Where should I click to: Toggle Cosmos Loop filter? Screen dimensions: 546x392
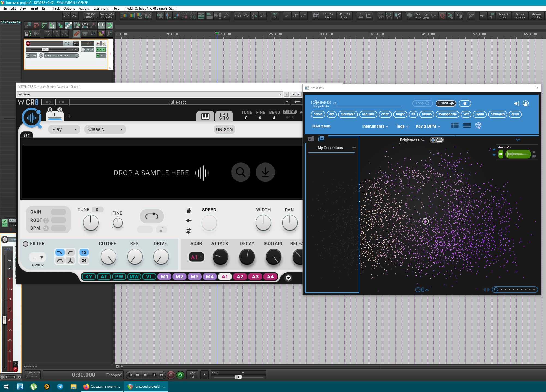[x=423, y=103]
